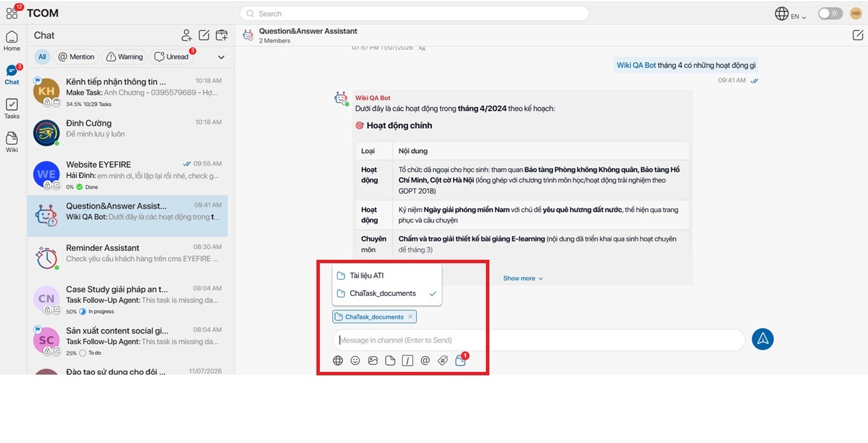Image resolution: width=868 pixels, height=443 pixels.
Task: Click the compose new chat icon
Action: click(204, 36)
